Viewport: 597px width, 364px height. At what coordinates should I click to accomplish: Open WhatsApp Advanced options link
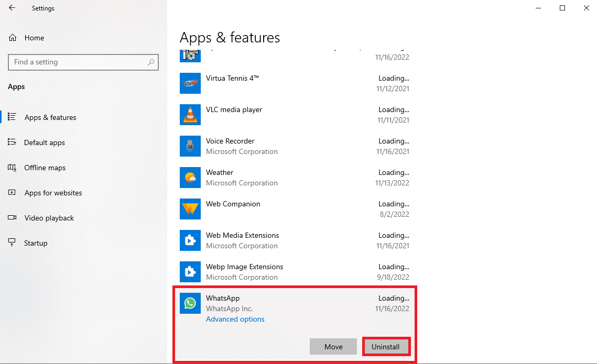click(x=235, y=319)
